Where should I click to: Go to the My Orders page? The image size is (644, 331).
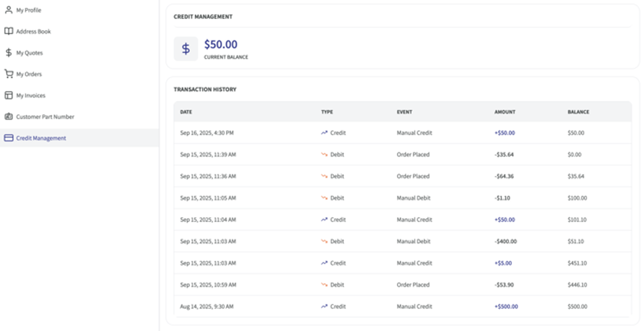(29, 74)
